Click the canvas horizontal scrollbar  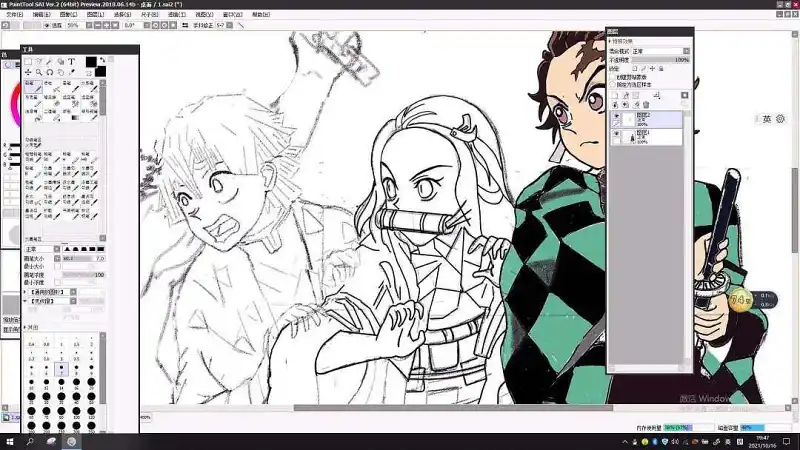tap(453, 408)
